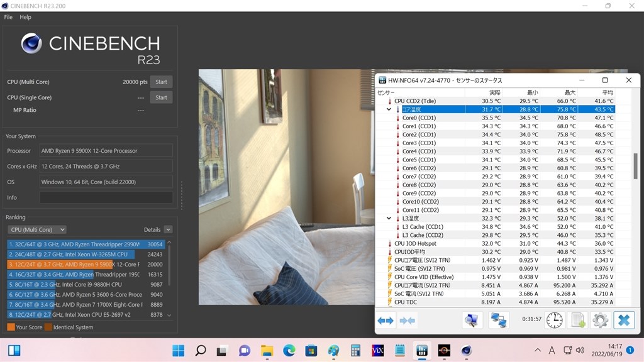Image resolution: width=644 pixels, height=362 pixels.
Task: Click the Info input field
Action: click(x=106, y=197)
